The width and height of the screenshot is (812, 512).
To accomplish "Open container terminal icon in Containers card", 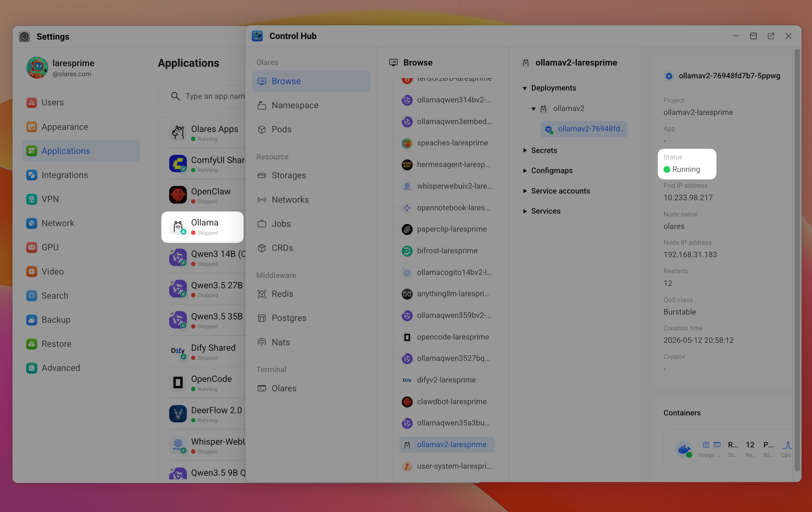I will click(x=717, y=445).
